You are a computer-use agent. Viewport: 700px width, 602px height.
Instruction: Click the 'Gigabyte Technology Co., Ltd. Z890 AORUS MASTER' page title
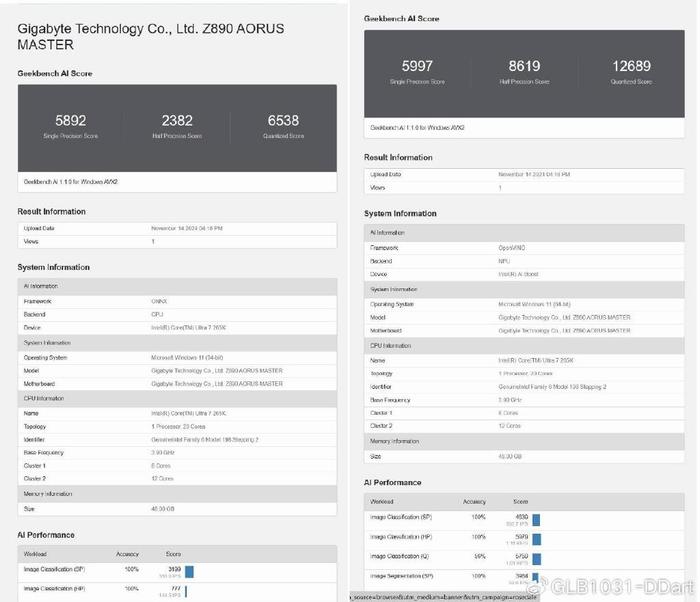(x=150, y=37)
